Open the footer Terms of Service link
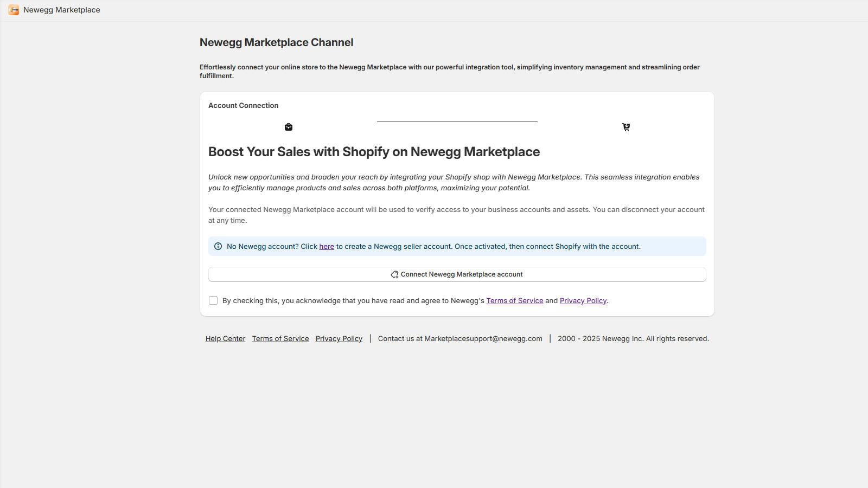This screenshot has width=868, height=488. coord(280,338)
